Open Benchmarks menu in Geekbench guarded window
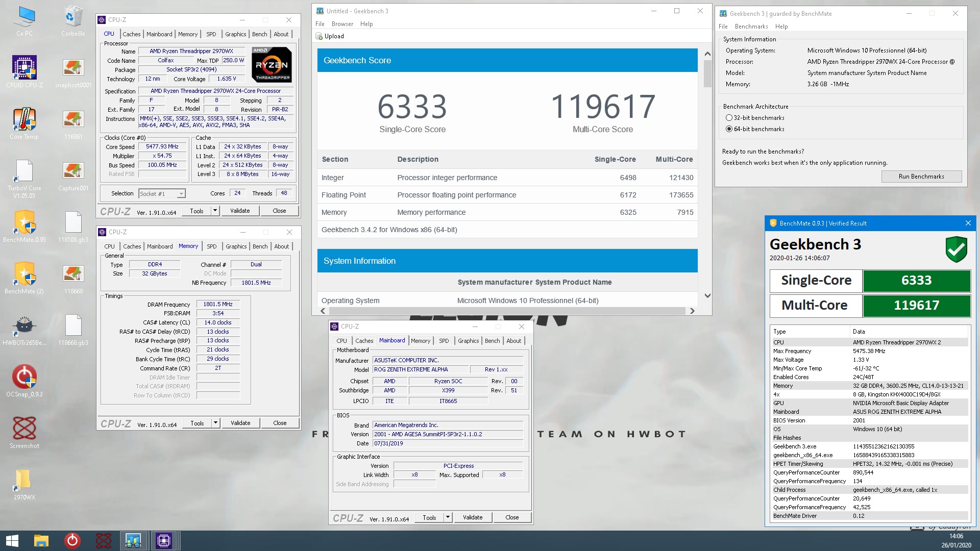980x551 pixels. pyautogui.click(x=751, y=27)
